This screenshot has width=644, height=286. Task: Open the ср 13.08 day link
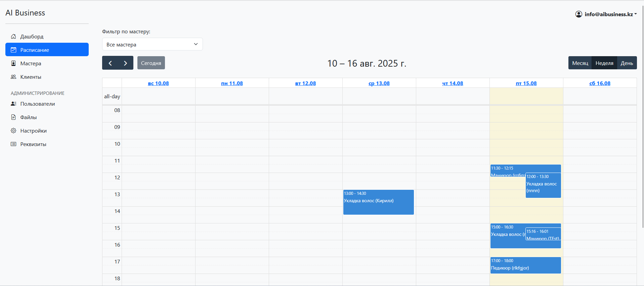[x=379, y=83]
